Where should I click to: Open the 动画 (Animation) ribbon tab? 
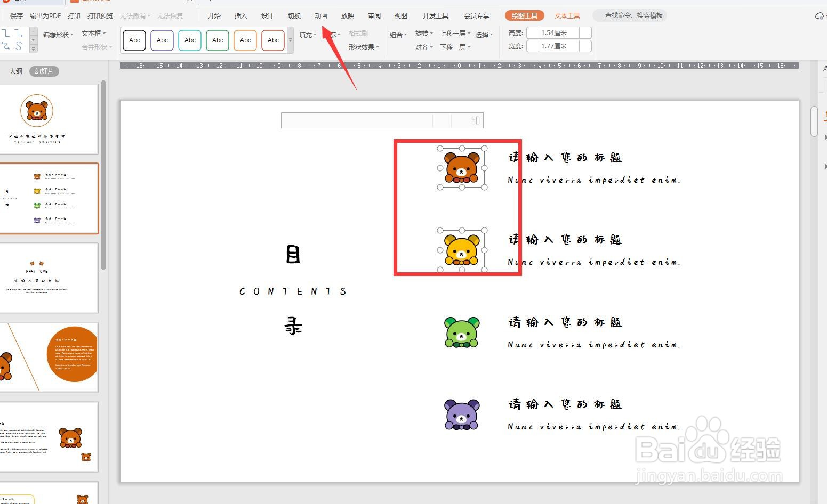[321, 15]
